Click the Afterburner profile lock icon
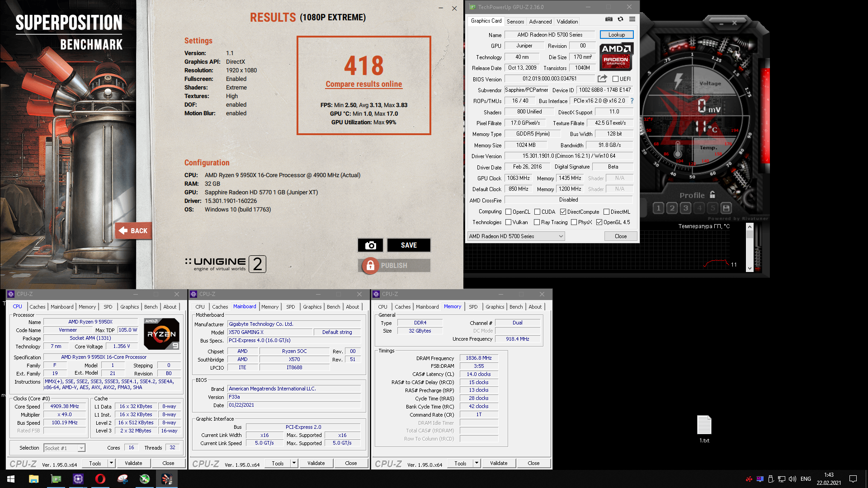The image size is (868, 488). (x=712, y=195)
